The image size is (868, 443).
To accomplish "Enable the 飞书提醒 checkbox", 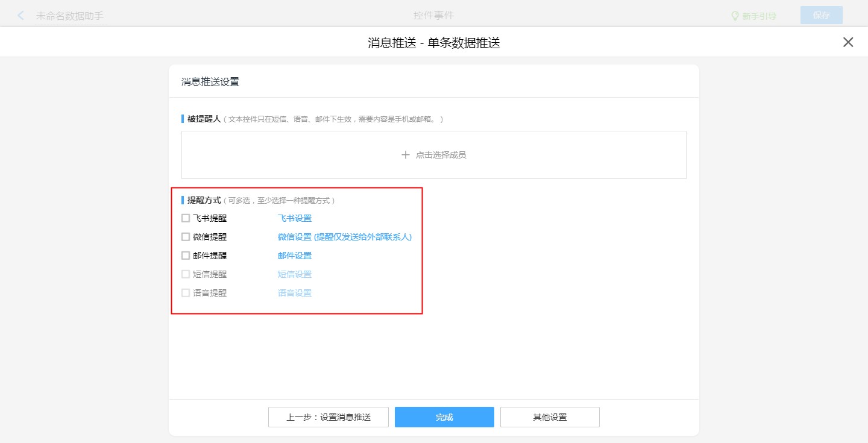I will click(186, 218).
